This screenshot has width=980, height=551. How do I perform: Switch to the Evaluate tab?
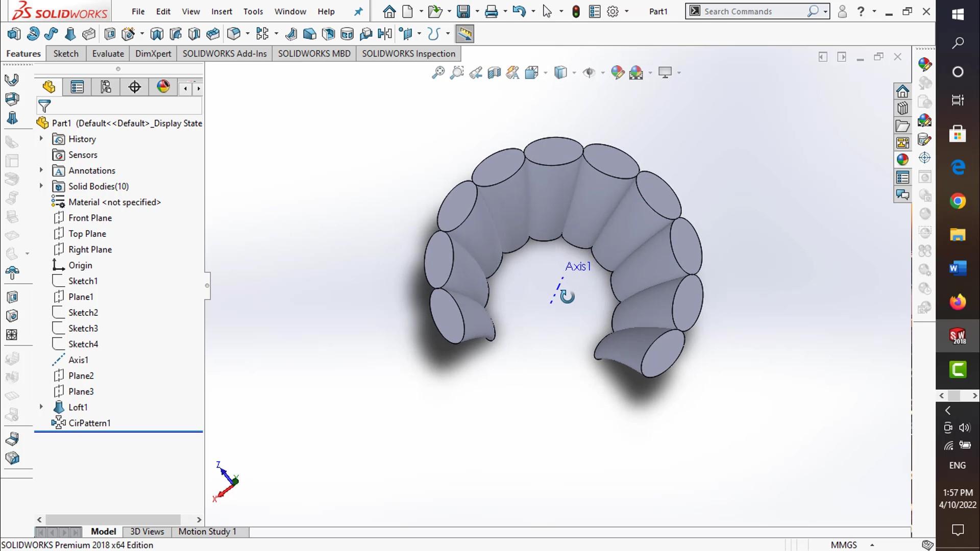[108, 54]
